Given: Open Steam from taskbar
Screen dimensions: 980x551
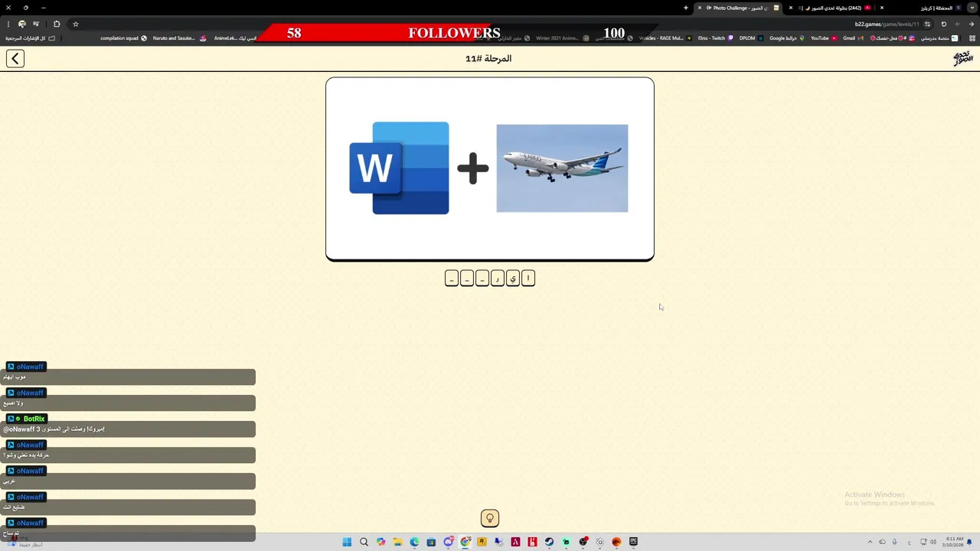Looking at the screenshot, I should (x=549, y=542).
